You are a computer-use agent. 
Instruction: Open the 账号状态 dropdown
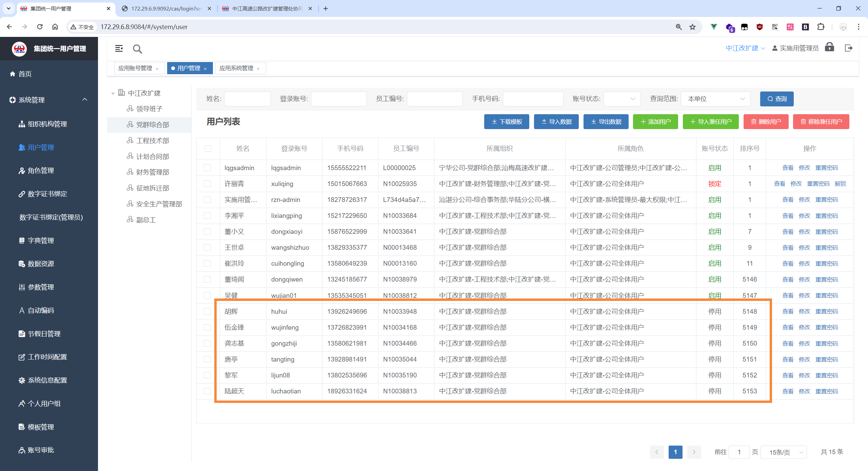click(x=622, y=99)
